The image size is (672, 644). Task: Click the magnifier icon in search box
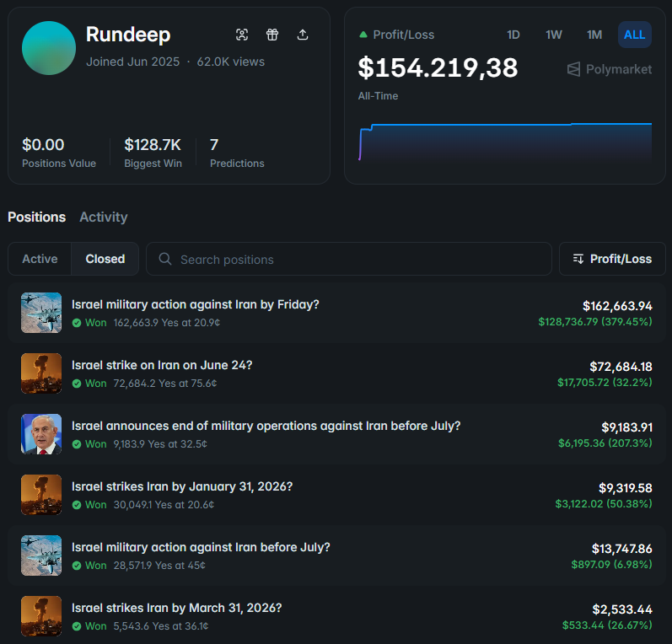coord(165,259)
